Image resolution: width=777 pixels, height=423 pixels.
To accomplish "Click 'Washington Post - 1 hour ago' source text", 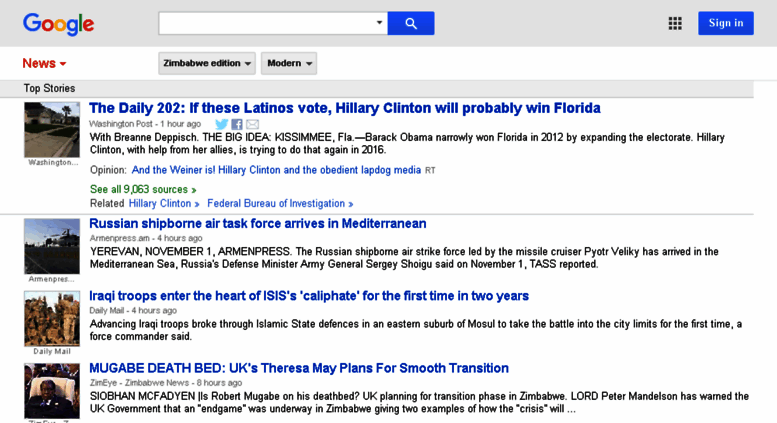I will 145,124.
